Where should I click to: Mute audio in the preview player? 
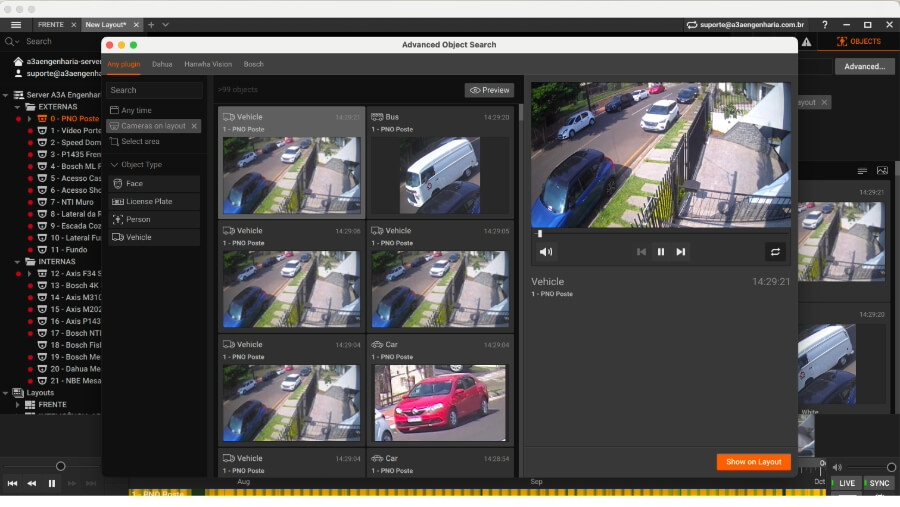click(x=546, y=251)
